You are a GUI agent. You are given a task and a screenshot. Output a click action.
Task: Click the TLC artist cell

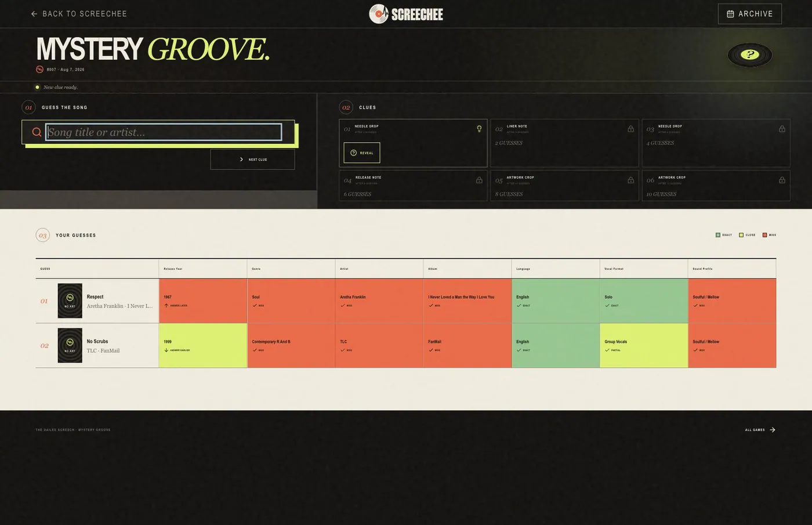pyautogui.click(x=379, y=346)
